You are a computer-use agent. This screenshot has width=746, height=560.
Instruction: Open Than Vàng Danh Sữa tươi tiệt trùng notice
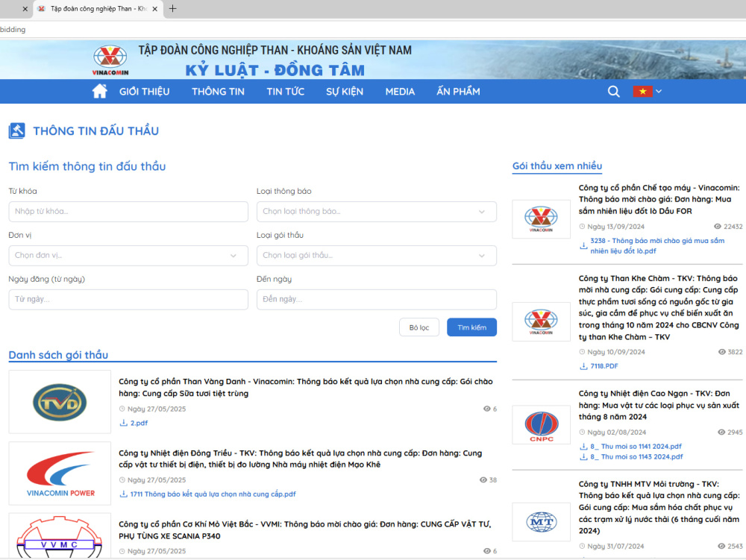tap(305, 388)
